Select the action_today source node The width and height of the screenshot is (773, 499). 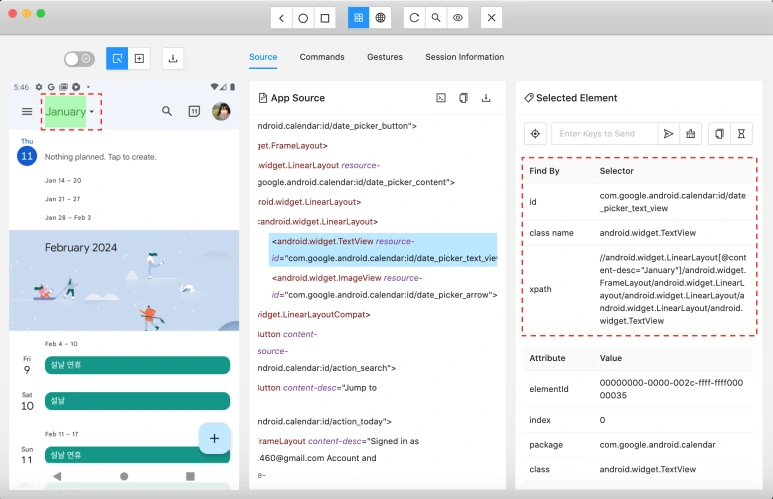click(324, 404)
